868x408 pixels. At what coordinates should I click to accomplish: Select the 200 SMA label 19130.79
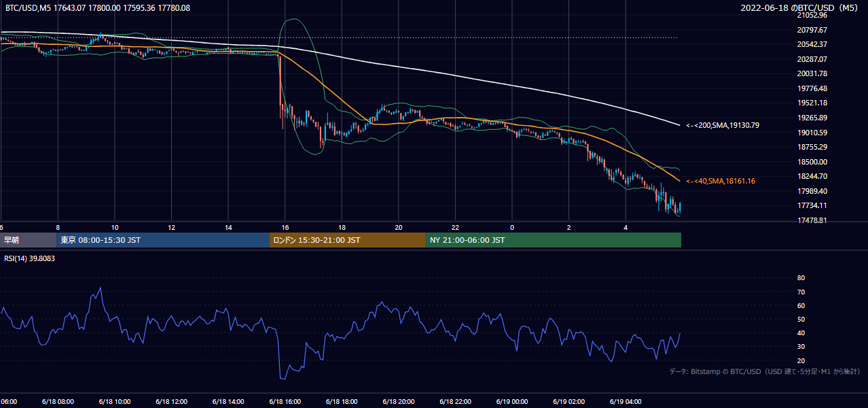(x=722, y=125)
